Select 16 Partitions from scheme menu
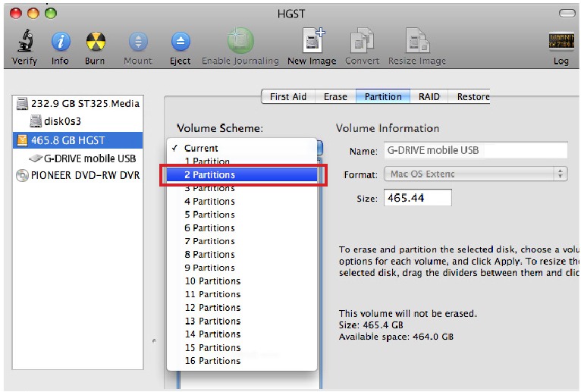 [x=242, y=360]
